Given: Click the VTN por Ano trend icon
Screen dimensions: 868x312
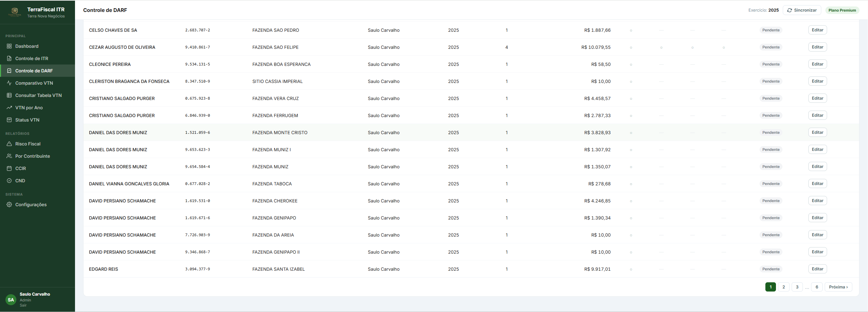Looking at the screenshot, I should (x=9, y=108).
